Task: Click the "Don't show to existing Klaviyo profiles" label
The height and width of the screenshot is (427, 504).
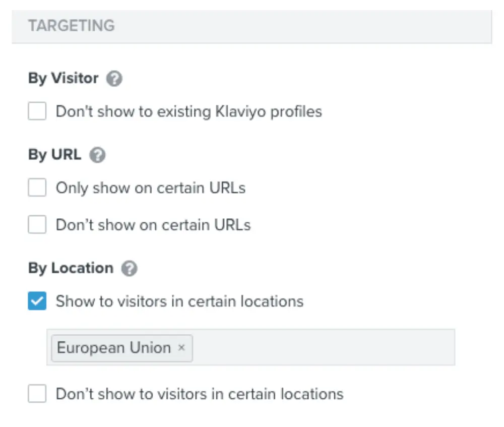Action: [x=188, y=111]
